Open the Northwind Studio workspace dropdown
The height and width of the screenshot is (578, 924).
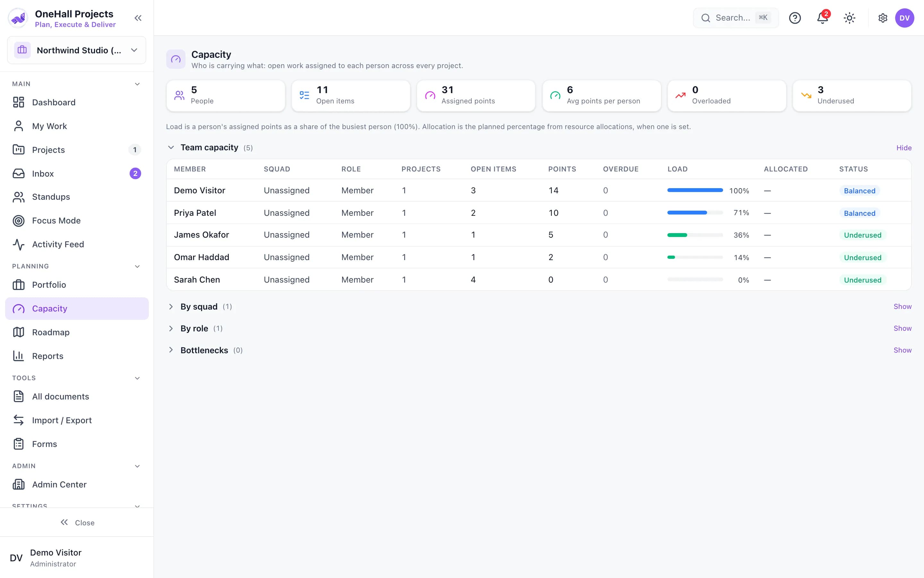pos(76,50)
